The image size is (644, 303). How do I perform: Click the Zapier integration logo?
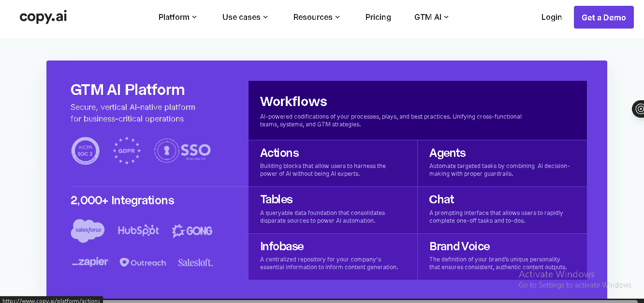pyautogui.click(x=90, y=262)
